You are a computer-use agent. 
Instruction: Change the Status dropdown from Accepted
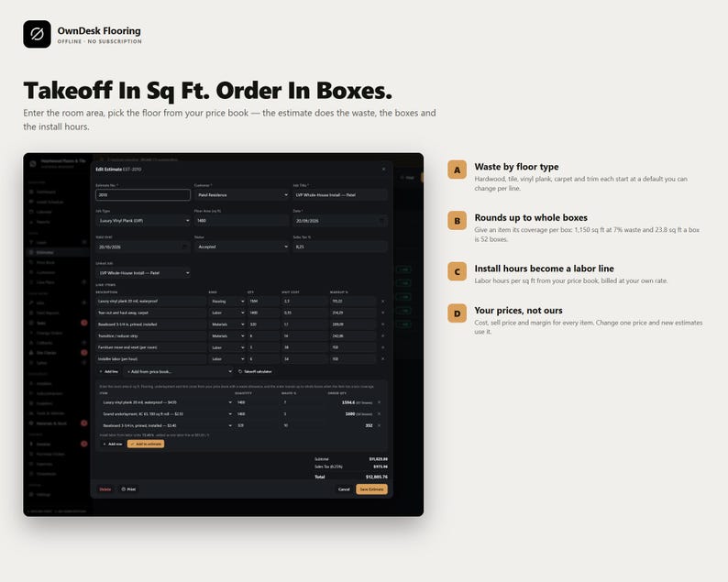click(242, 247)
